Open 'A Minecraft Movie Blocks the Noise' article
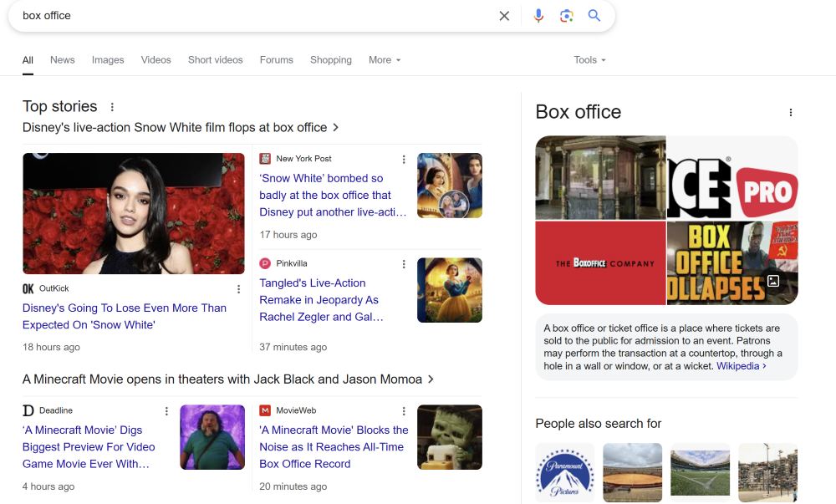 [334, 447]
